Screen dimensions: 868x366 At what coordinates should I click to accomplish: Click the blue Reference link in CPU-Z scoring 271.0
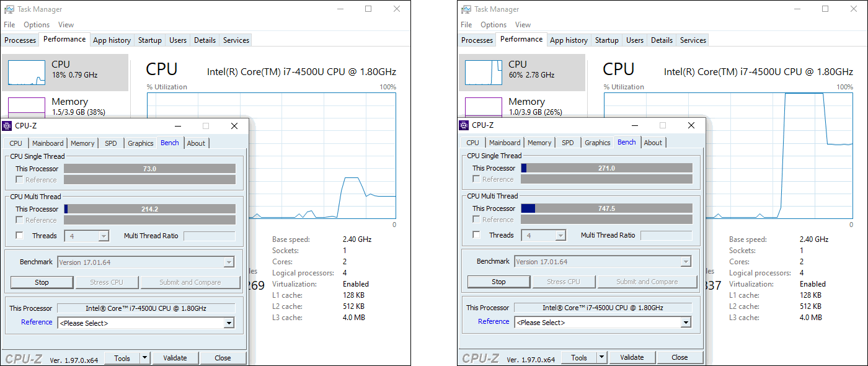click(494, 321)
